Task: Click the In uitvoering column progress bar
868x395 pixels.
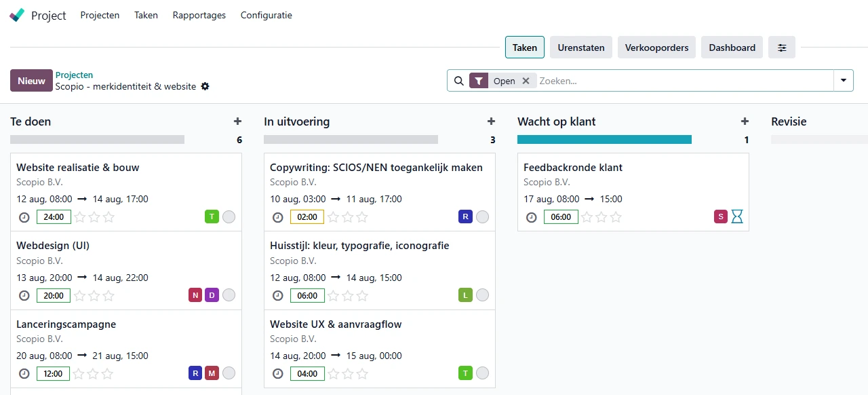Action: 351,140
